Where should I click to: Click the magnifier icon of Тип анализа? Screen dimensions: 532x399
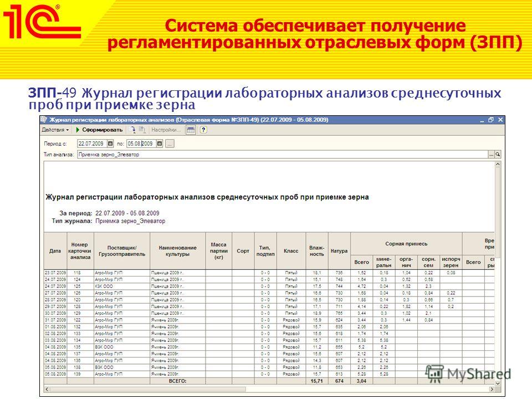click(x=498, y=155)
